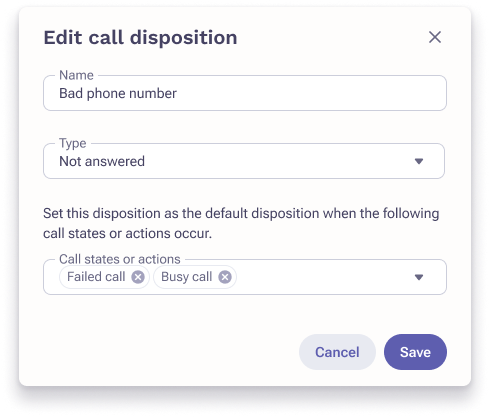
Task: Open the Not answered type selector
Action: pos(244,161)
